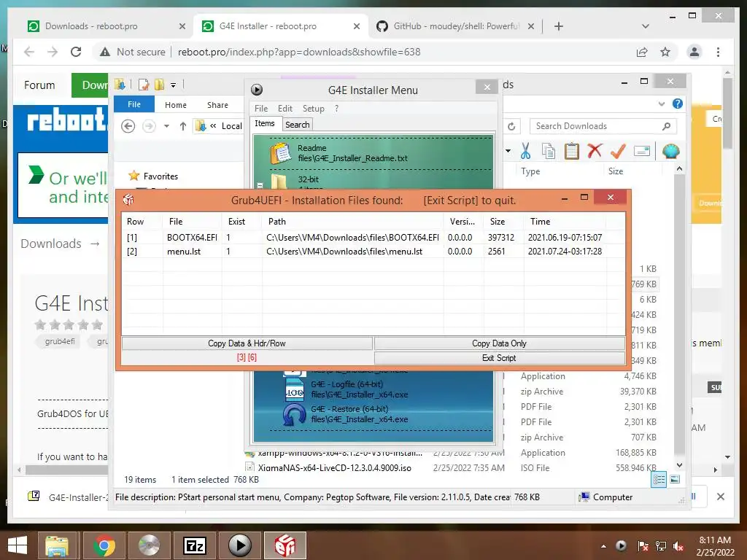The height and width of the screenshot is (560, 747).
Task: Click the Explorer Forward arrow button
Action: coord(149,126)
